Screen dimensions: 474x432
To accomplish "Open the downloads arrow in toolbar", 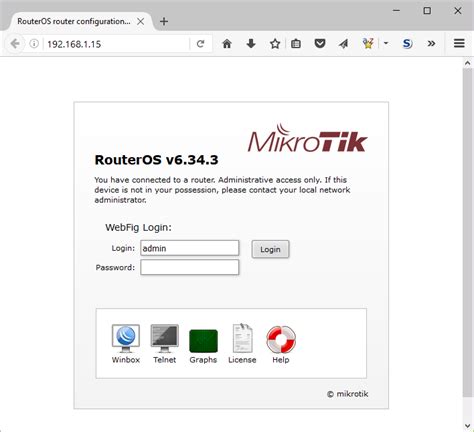I will coord(251,44).
